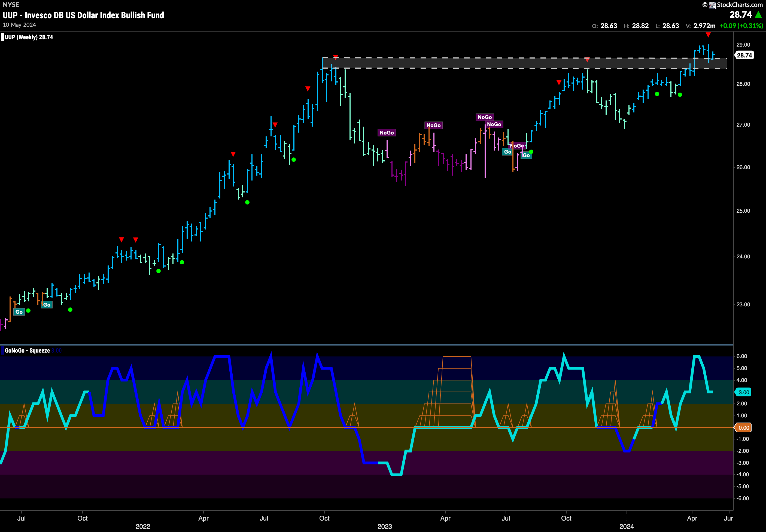The height and width of the screenshot is (532, 766).
Task: Click the 4.00 oscillator axis label
Action: [x=742, y=380]
